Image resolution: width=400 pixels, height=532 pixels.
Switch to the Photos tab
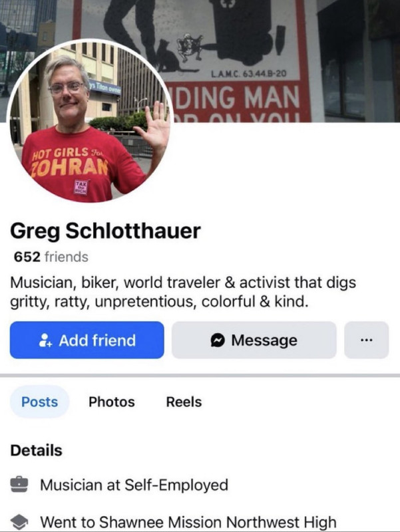coord(112,402)
